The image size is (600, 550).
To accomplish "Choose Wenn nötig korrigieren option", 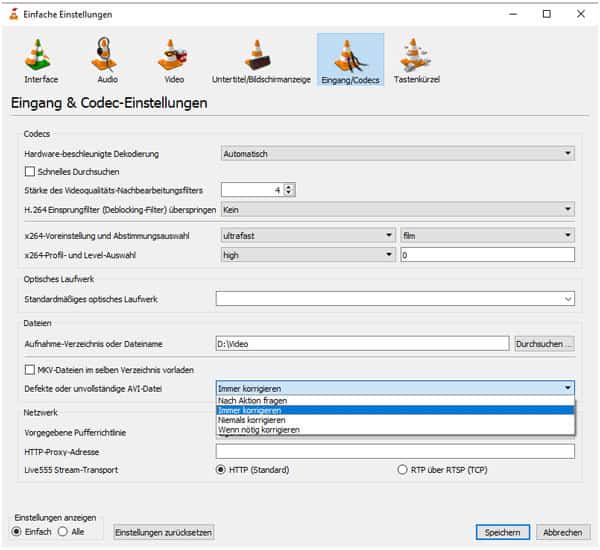I will 395,429.
